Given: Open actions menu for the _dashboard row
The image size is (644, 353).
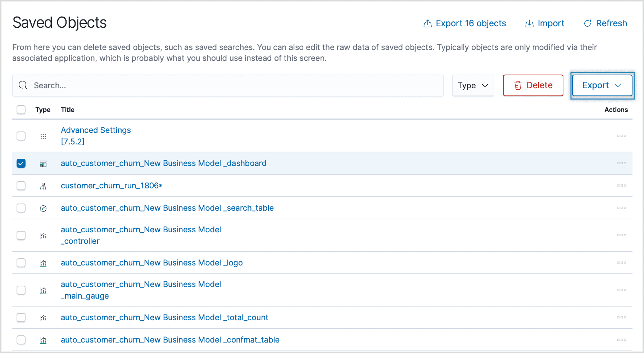Looking at the screenshot, I should point(622,163).
